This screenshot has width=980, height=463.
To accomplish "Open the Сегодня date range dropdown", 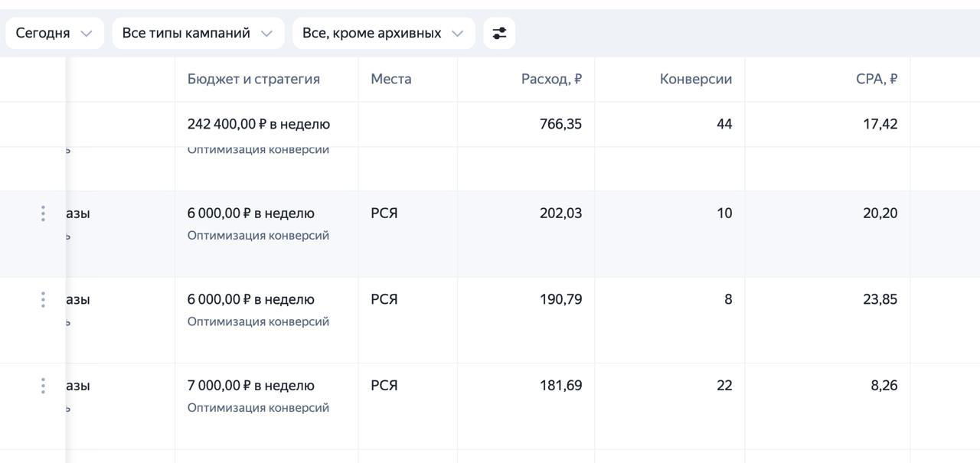I will (54, 33).
